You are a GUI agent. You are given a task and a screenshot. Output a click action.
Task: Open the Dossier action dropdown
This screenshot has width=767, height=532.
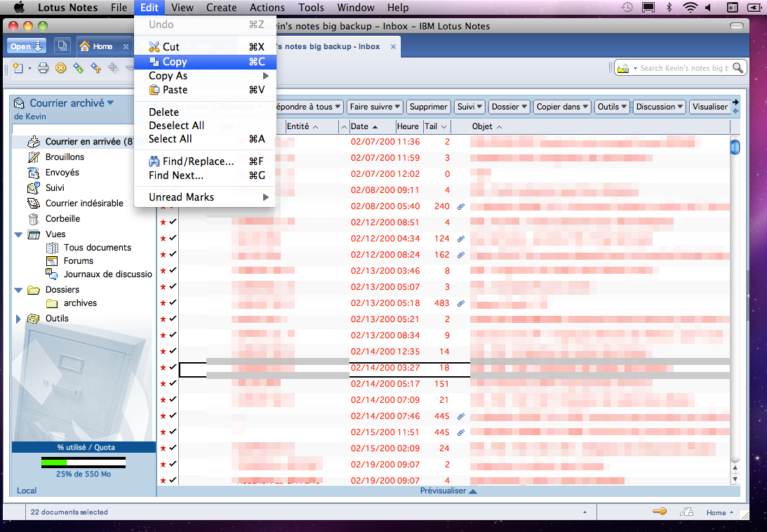[x=509, y=107]
